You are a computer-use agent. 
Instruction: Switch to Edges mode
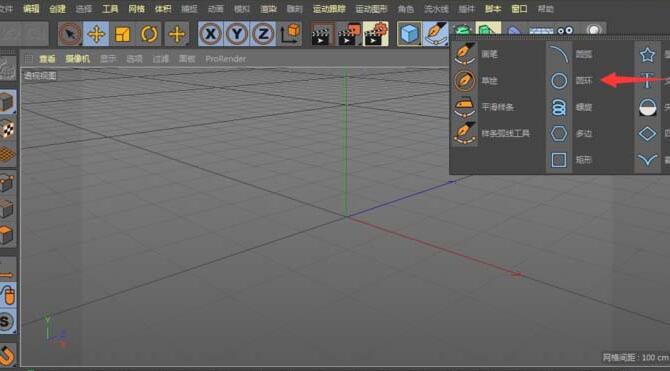point(7,209)
